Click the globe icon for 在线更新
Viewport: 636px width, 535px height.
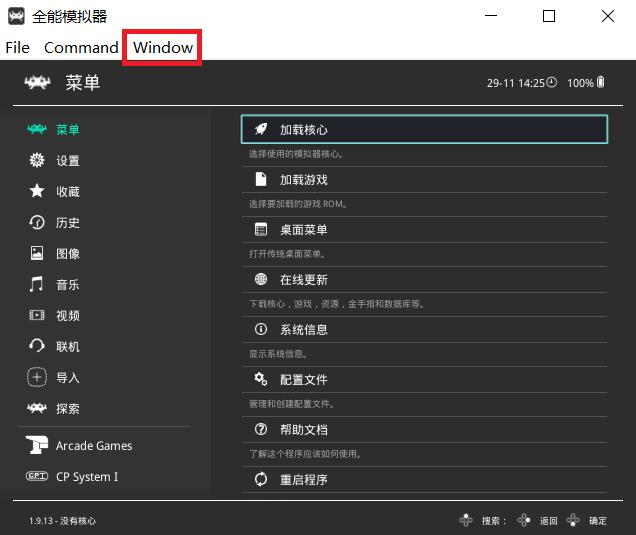(261, 279)
